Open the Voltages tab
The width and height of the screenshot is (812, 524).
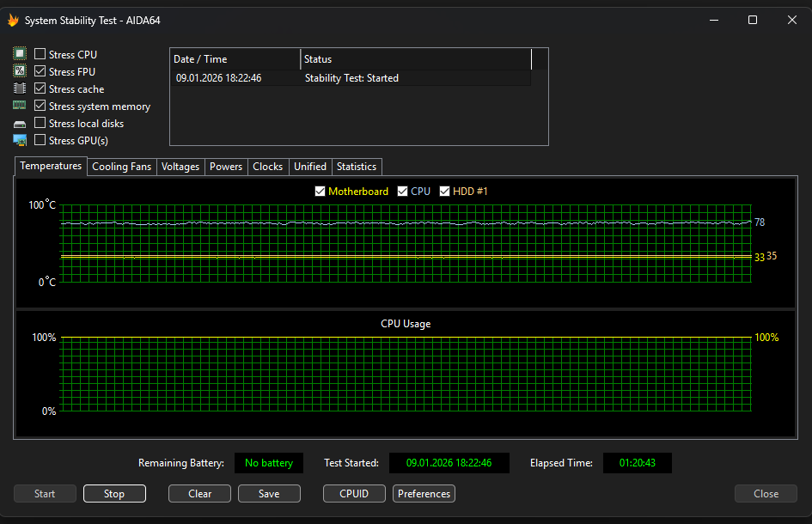click(180, 167)
